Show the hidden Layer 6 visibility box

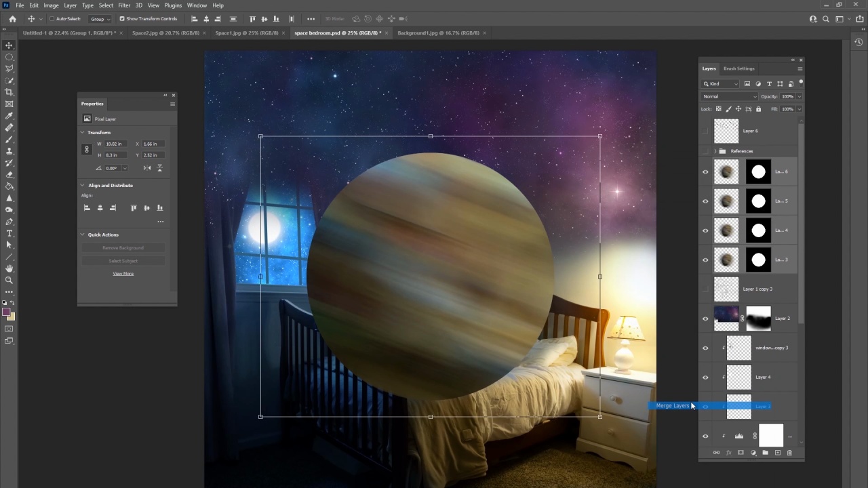click(705, 131)
